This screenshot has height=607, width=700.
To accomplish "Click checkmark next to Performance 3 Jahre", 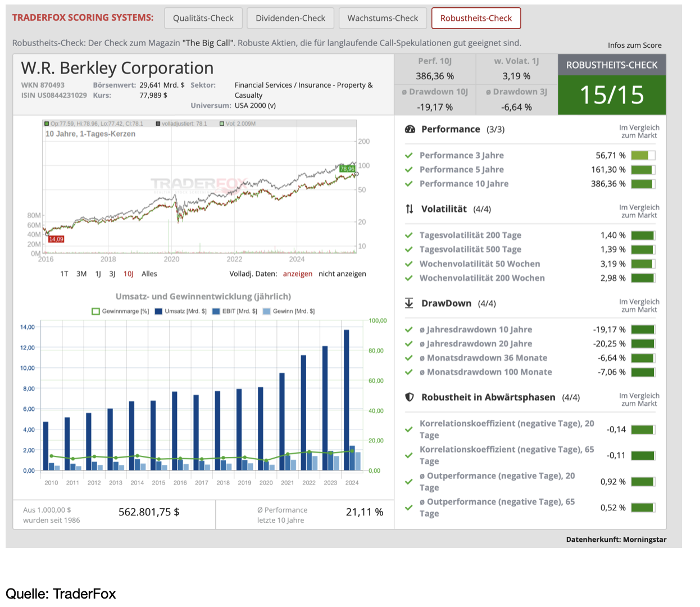I will tap(409, 156).
